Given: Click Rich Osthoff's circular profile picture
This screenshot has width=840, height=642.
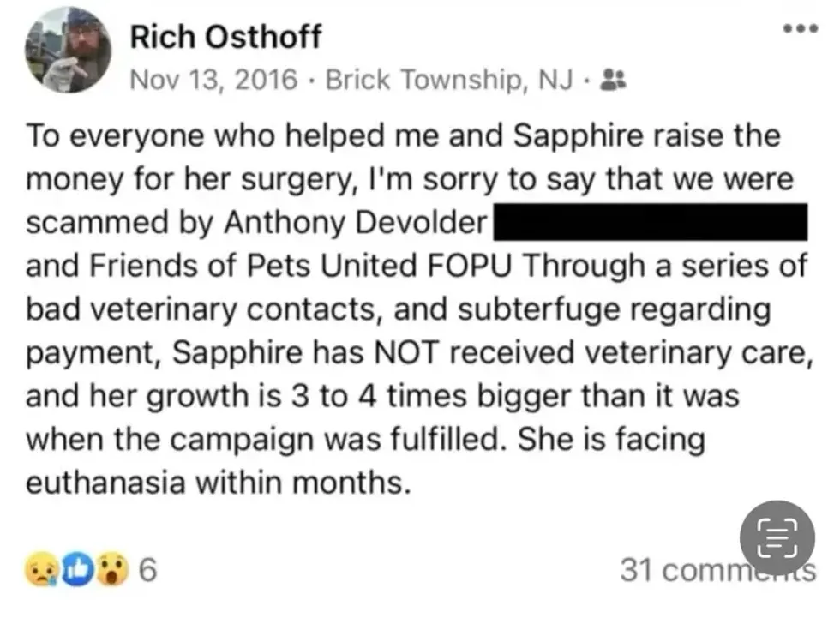Looking at the screenshot, I should click(67, 50).
